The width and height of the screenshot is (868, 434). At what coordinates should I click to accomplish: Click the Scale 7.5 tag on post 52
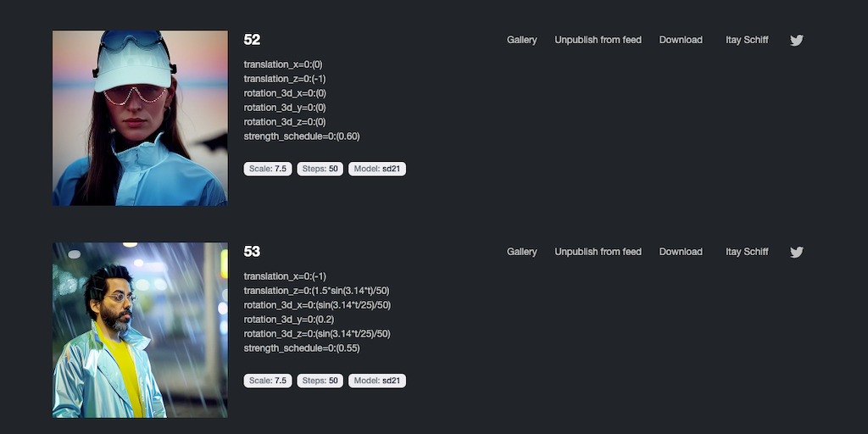tap(268, 169)
